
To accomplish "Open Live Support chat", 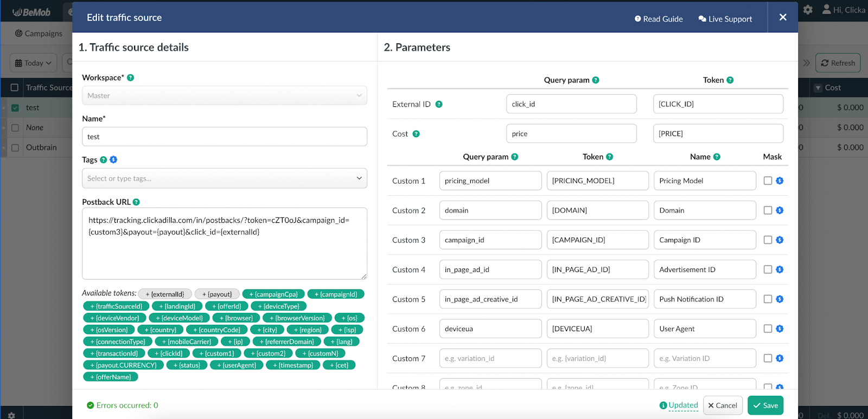I will coord(725,19).
